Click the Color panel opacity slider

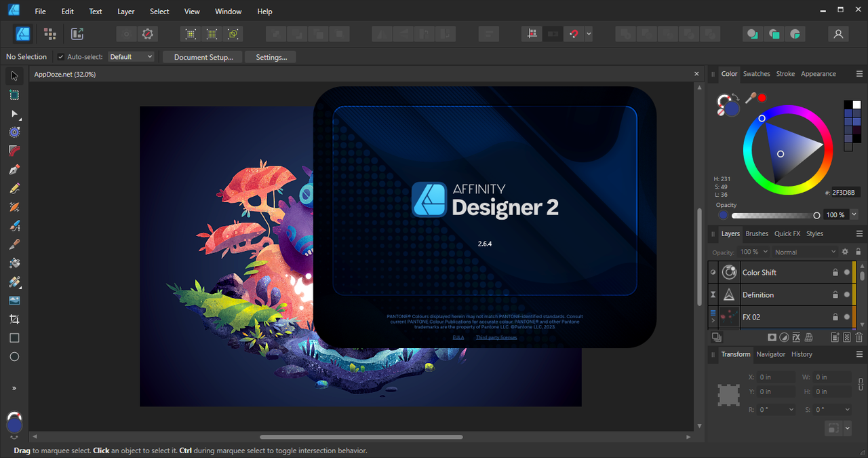point(774,215)
